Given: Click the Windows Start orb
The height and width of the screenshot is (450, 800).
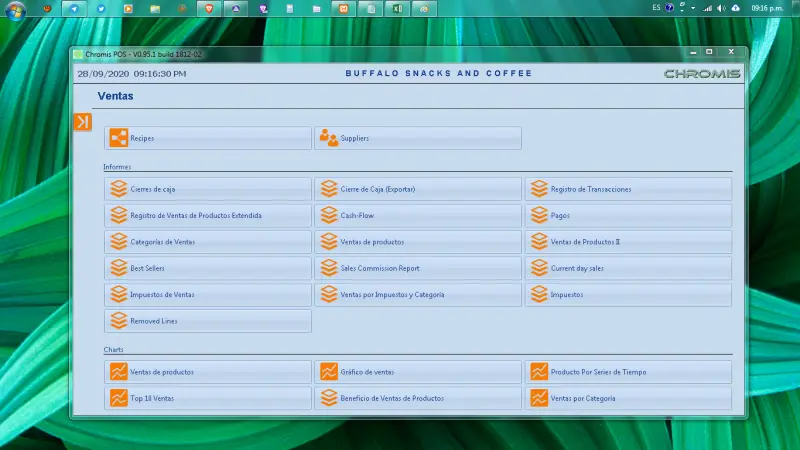Looking at the screenshot, I should point(15,10).
